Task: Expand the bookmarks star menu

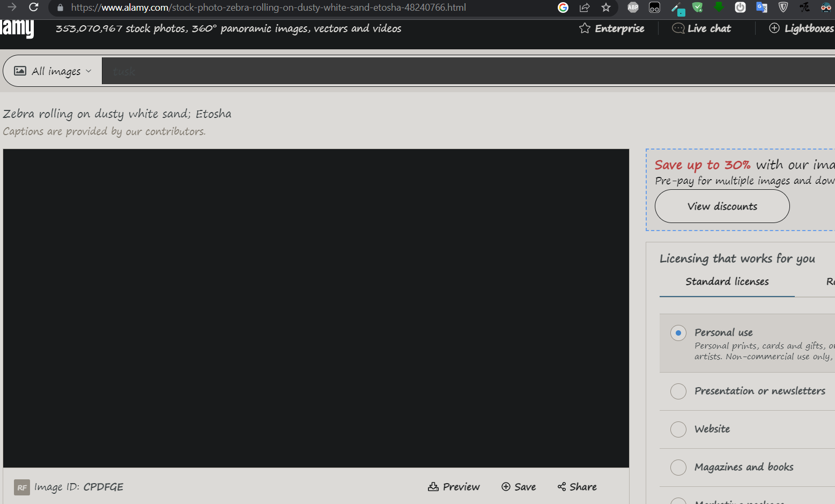Action: (606, 8)
